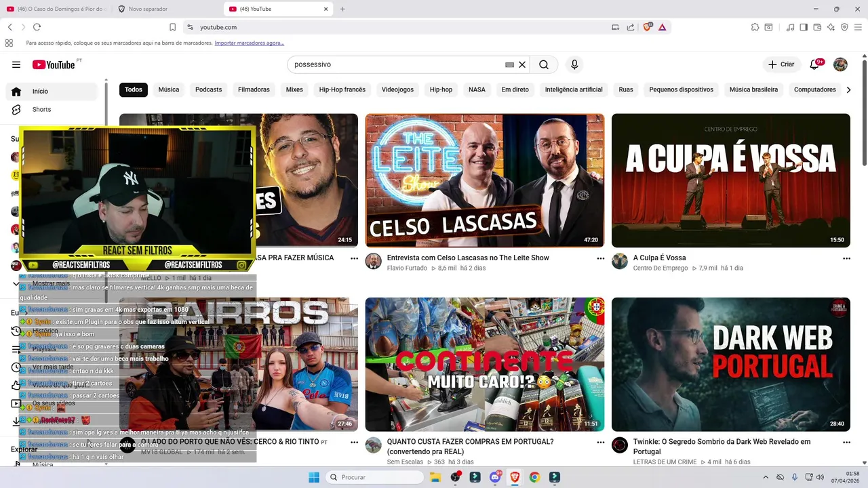868x488 pixels.
Task: Click the page vertical scrollbar thumb
Action: pyautogui.click(x=864, y=112)
